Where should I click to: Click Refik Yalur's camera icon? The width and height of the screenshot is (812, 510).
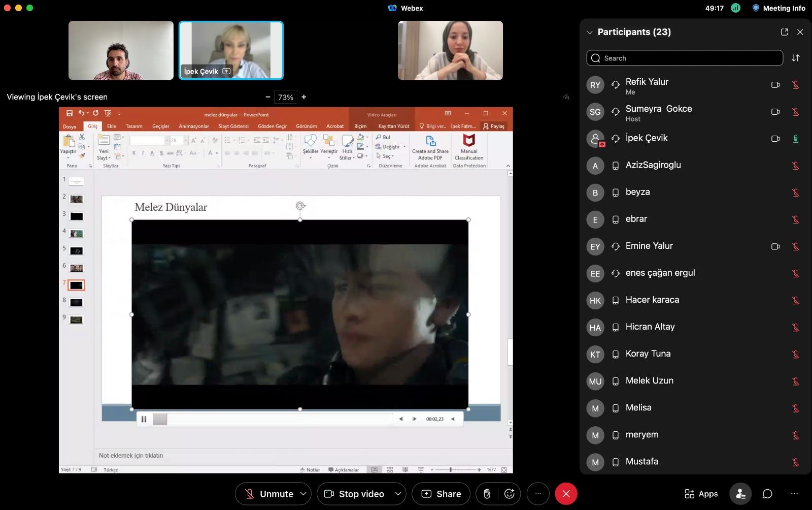[775, 85]
